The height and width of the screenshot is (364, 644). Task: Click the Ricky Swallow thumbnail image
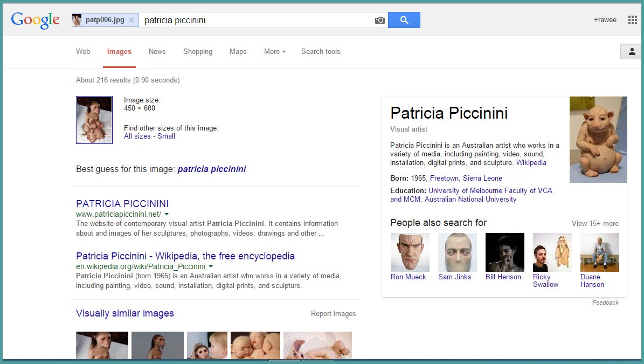[552, 252]
